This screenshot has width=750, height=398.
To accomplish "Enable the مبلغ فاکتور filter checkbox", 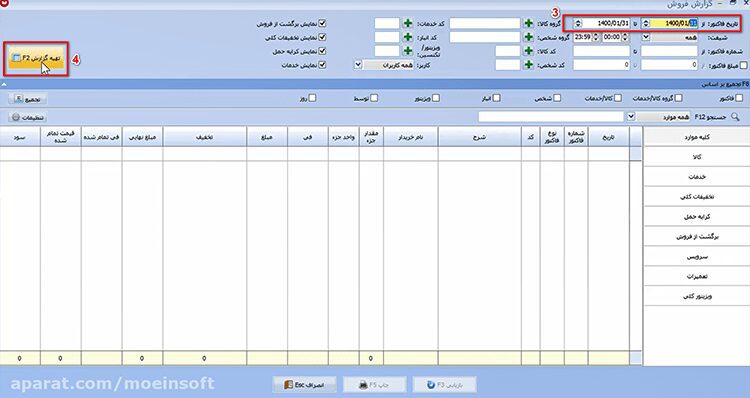I will pyautogui.click(x=743, y=65).
